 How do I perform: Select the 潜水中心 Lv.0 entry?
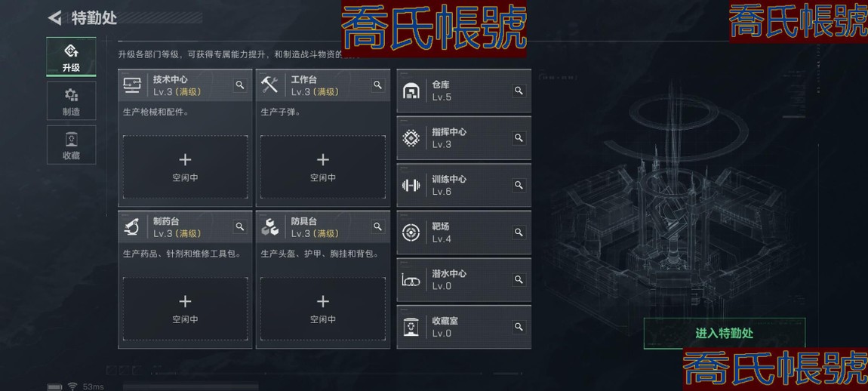pos(464,280)
